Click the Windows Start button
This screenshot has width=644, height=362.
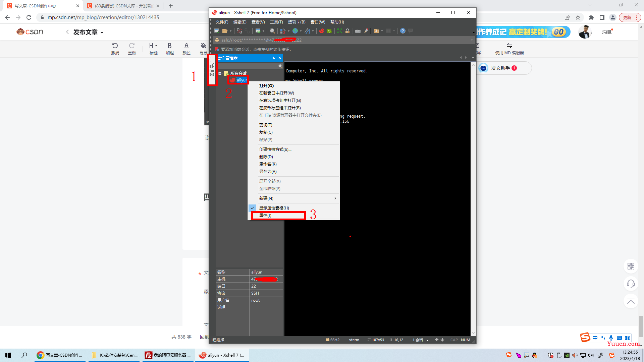click(x=8, y=355)
